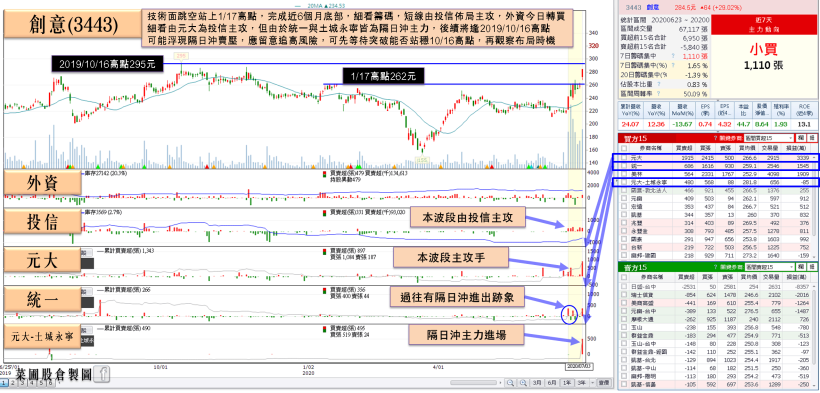Image resolution: width=820 pixels, height=393 pixels.
Task: Open help icon beside 佔股本比重
Action: (x=660, y=84)
